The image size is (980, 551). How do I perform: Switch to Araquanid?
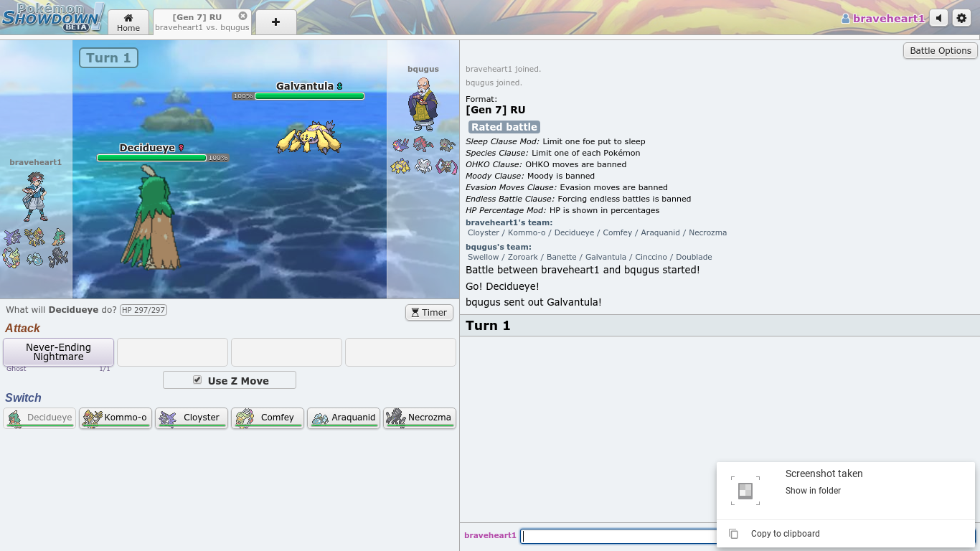[344, 418]
